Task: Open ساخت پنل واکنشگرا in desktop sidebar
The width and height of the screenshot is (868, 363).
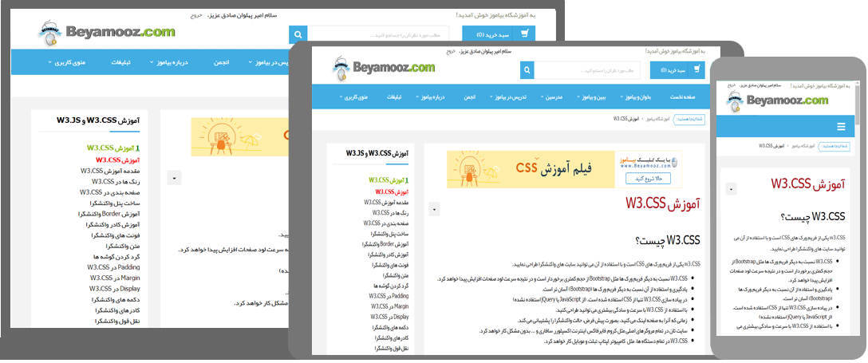Action: (114, 203)
